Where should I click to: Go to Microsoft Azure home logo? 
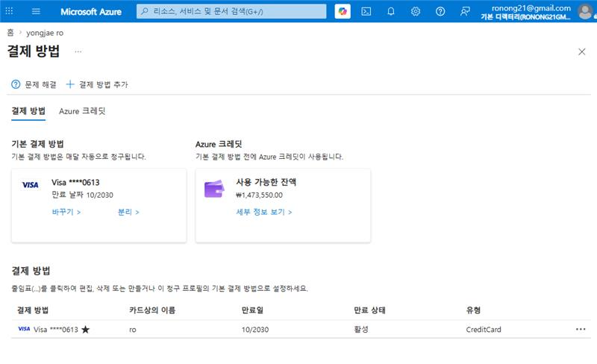[91, 11]
